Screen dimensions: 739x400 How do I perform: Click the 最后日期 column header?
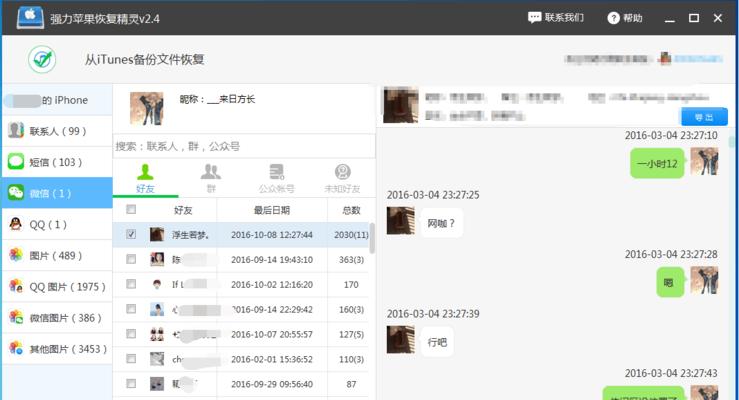[272, 210]
